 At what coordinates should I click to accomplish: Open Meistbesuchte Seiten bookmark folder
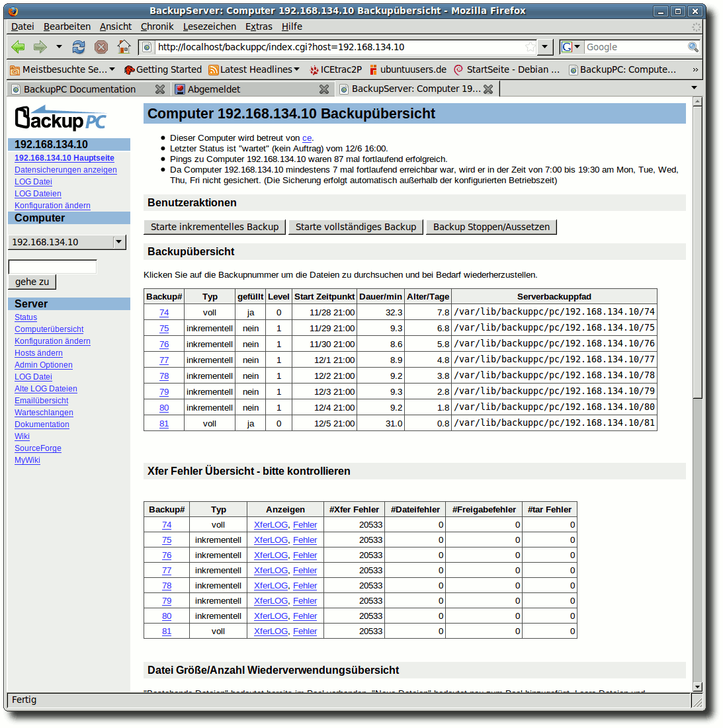click(63, 69)
